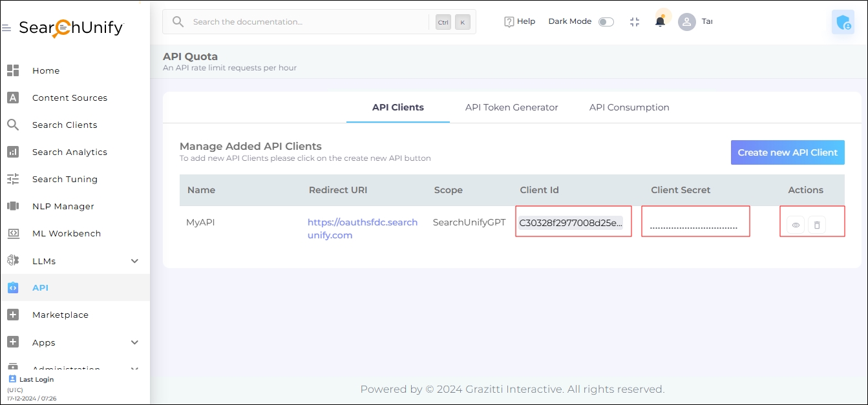Click the user avatar icon
The image size is (868, 405).
click(x=686, y=22)
